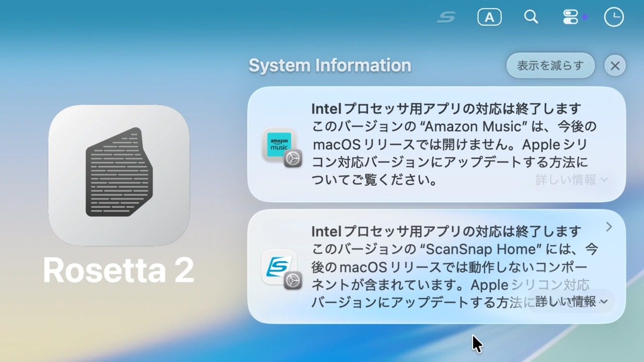Click the ScanSnap icon in the menu bar

click(446, 17)
